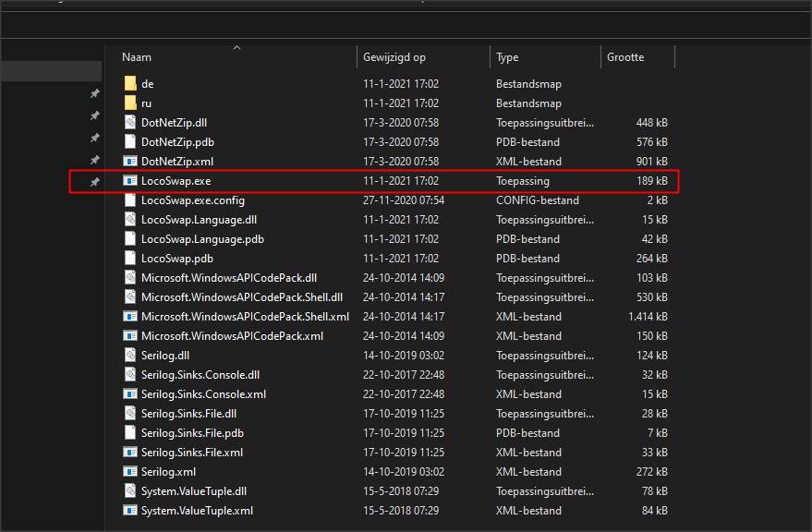Viewport: 812px width, 532px height.
Task: Click the Serilog.dll file icon
Action: click(x=130, y=356)
